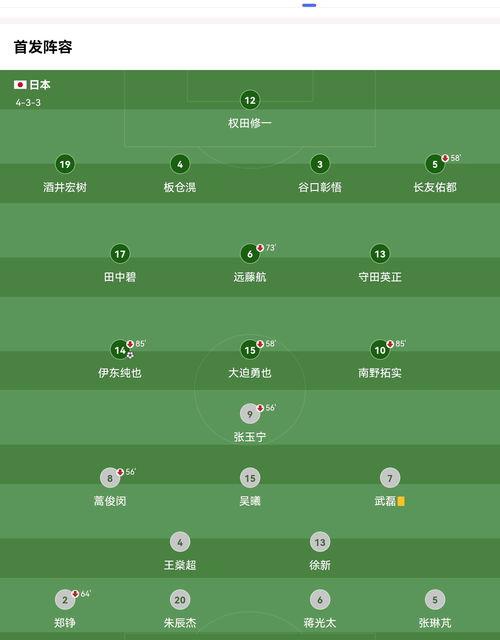
Task: Open substituted player 5 长友佑都
Action: [x=435, y=164]
